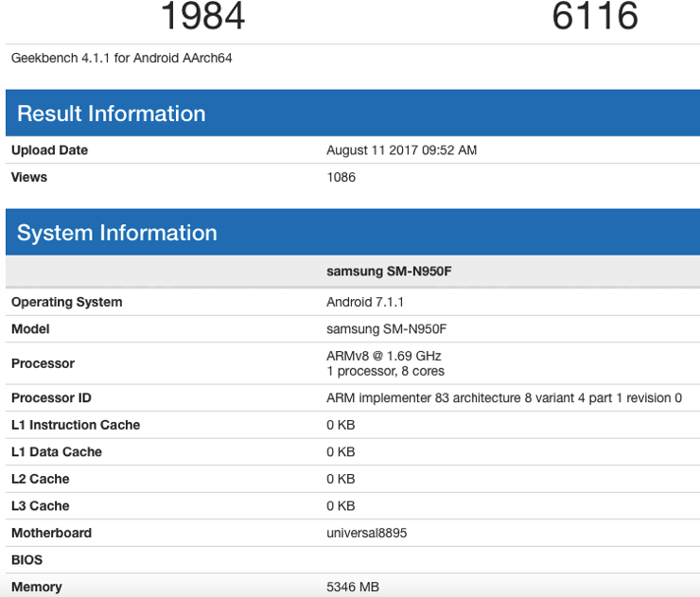Screen dimensions: 700x597
Task: Click the Geekbench 4.1.1 for Android AArch64 text
Action: click(121, 58)
